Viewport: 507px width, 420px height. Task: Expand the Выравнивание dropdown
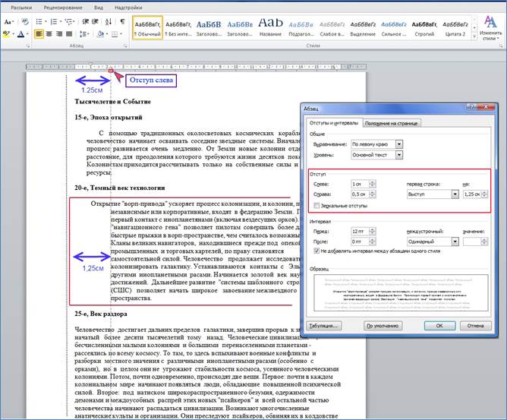399,144
